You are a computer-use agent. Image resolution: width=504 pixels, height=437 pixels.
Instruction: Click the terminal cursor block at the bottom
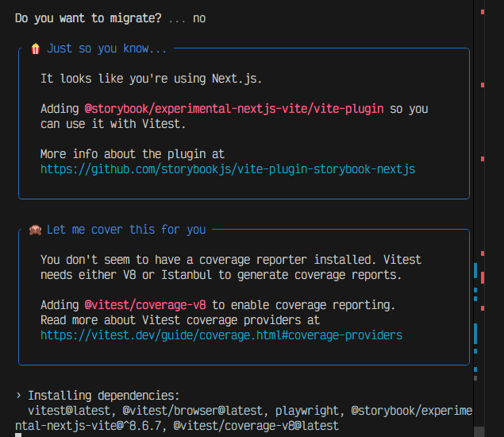[18, 435]
